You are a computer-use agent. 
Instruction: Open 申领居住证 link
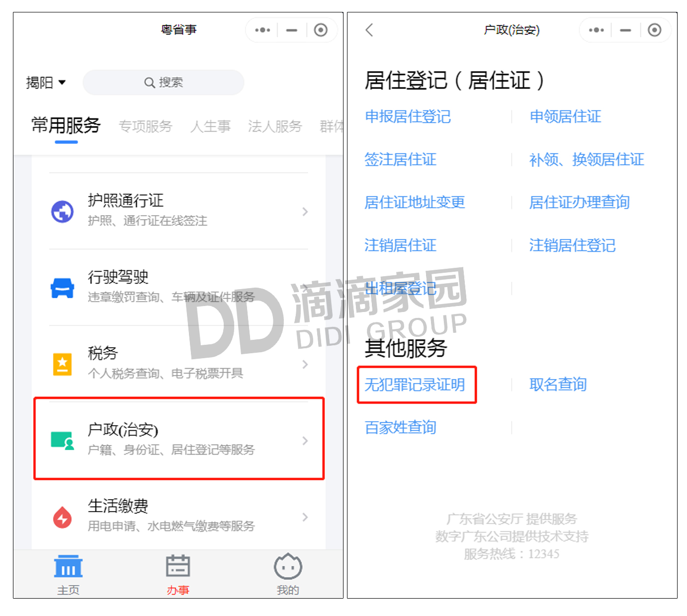(x=565, y=117)
